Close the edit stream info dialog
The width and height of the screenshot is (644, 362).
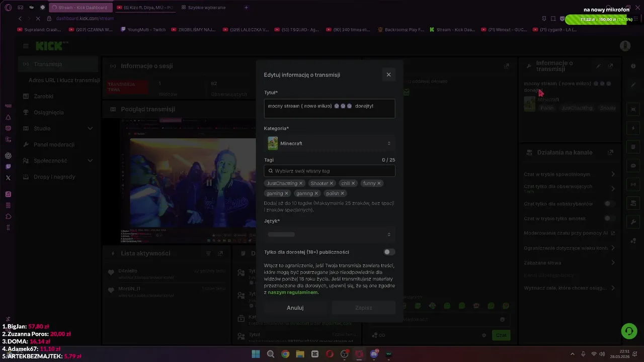tap(388, 74)
